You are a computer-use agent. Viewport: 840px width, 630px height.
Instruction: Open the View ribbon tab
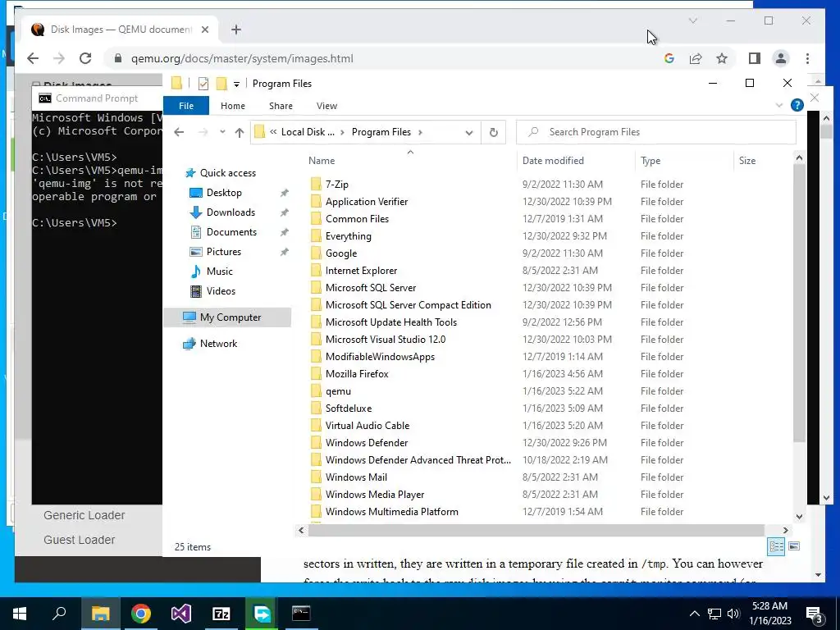coord(326,106)
